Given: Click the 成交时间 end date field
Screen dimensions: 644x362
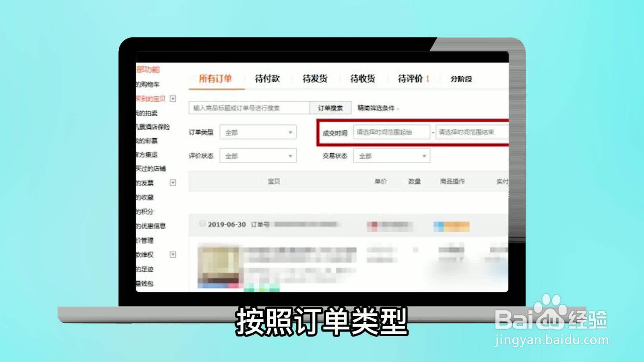Looking at the screenshot, I should (x=472, y=132).
